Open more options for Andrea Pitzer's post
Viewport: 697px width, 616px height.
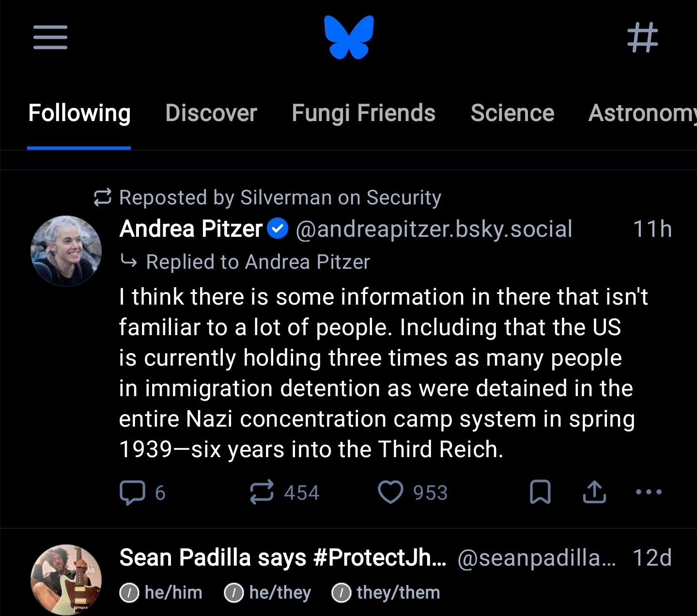click(648, 493)
